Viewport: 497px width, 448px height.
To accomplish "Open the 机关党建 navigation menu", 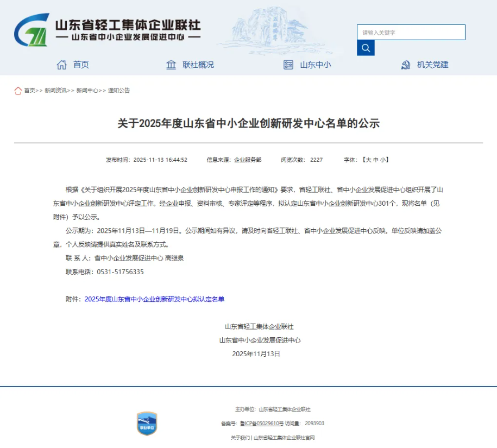I will [x=432, y=65].
